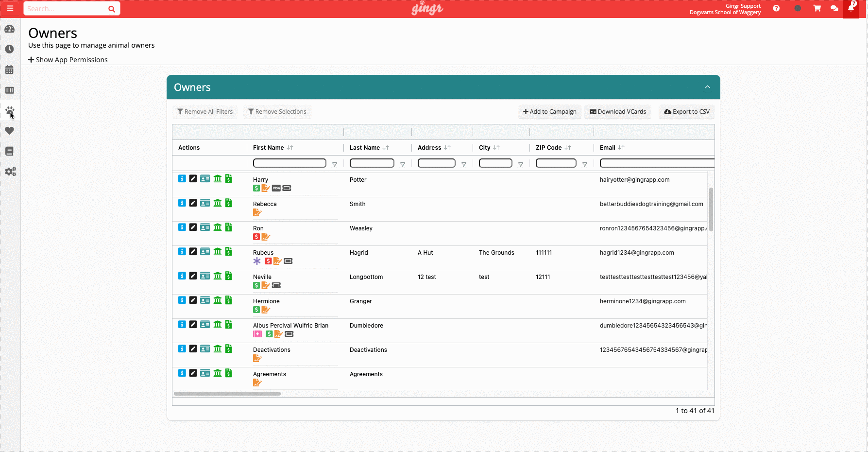Open First Name filter funnel

coord(335,164)
